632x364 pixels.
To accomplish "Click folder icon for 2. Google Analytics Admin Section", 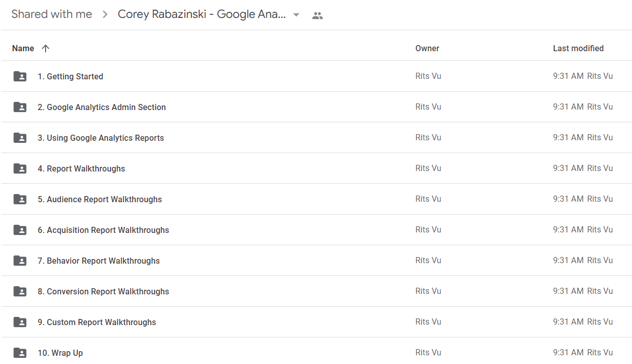I will (20, 107).
